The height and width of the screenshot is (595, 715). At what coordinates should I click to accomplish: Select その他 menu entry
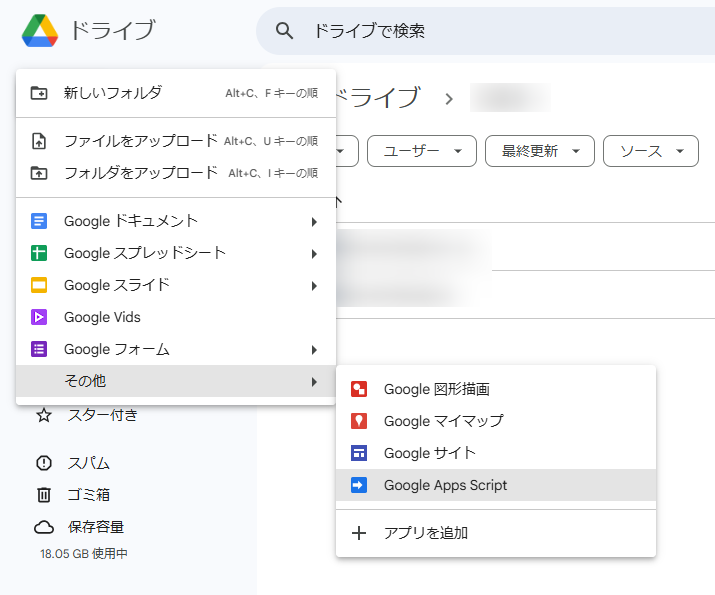pyautogui.click(x=176, y=381)
